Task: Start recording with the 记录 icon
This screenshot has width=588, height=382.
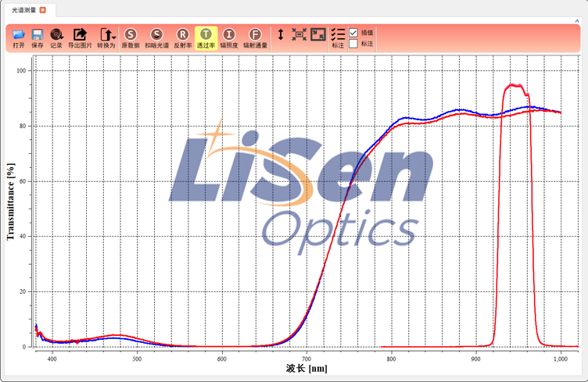Action: point(56,38)
